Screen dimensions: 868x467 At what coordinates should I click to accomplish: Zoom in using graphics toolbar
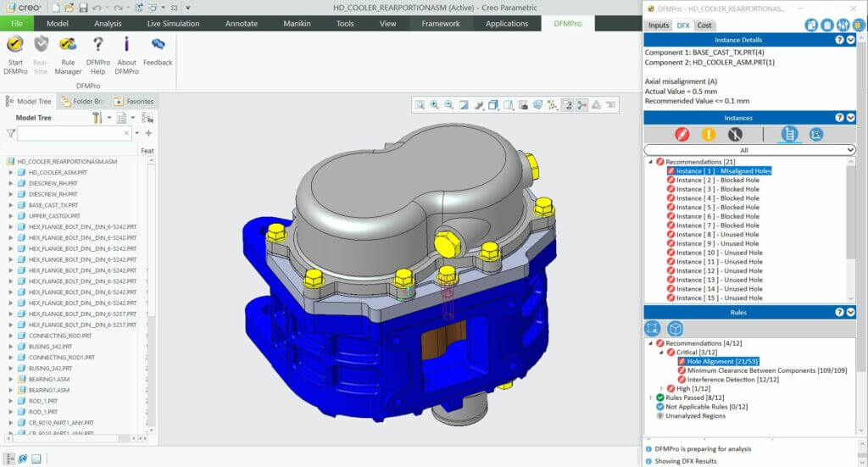(x=435, y=104)
